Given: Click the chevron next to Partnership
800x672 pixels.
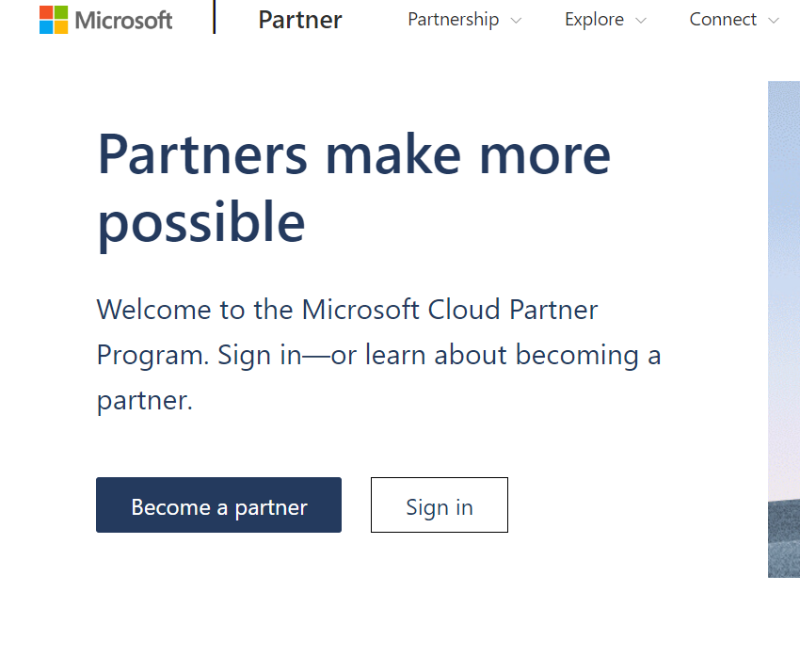Looking at the screenshot, I should [x=516, y=20].
